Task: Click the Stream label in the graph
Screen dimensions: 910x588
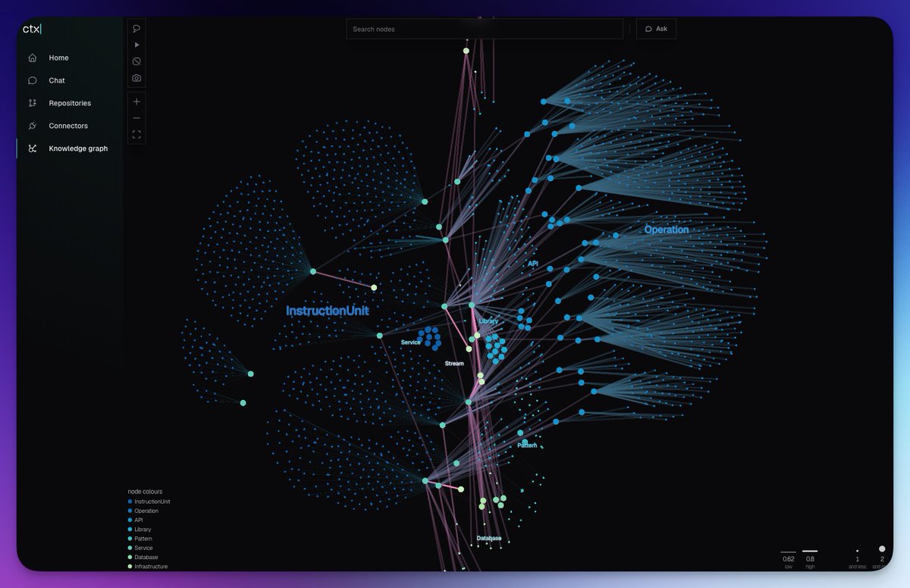Action: click(454, 364)
